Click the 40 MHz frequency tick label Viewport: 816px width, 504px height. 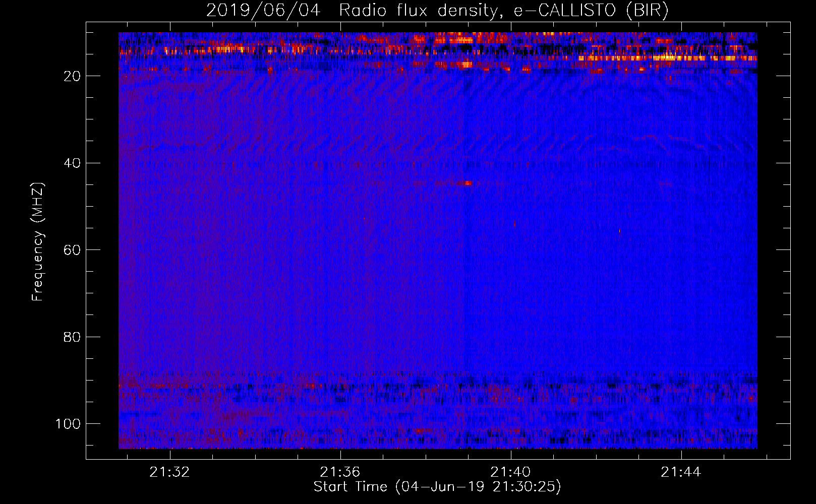tap(72, 163)
